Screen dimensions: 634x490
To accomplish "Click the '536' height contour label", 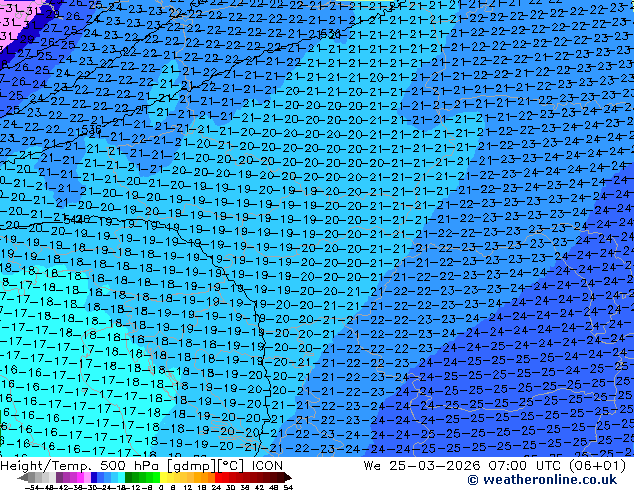I will [x=91, y=129].
